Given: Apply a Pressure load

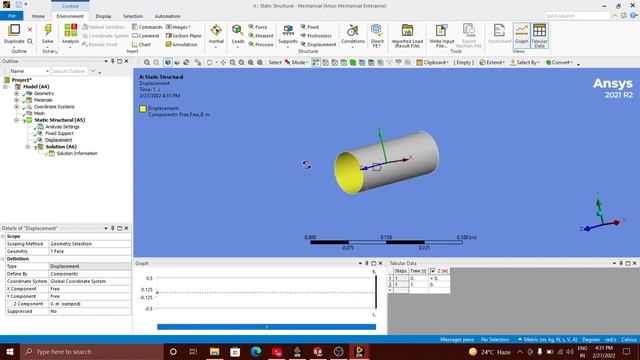Looking at the screenshot, I should pos(261,44).
